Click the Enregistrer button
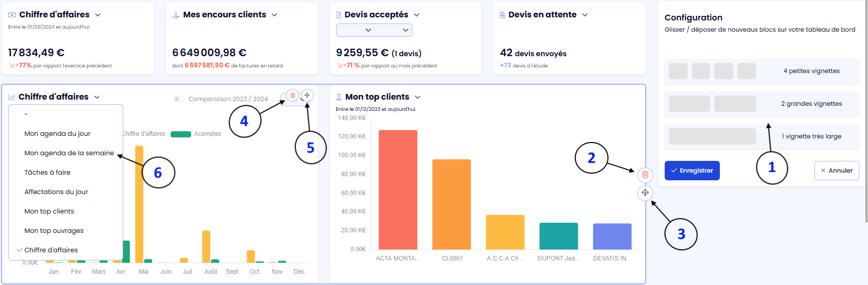The height and width of the screenshot is (285, 868). click(692, 171)
